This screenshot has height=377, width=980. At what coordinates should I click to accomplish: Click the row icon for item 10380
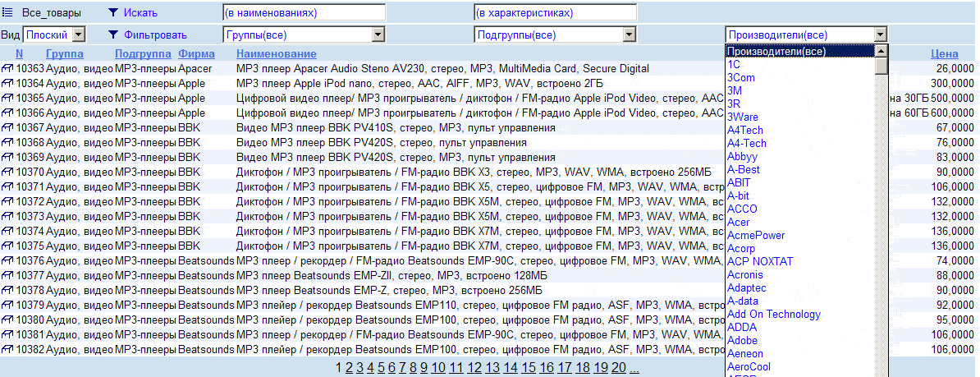click(8, 320)
